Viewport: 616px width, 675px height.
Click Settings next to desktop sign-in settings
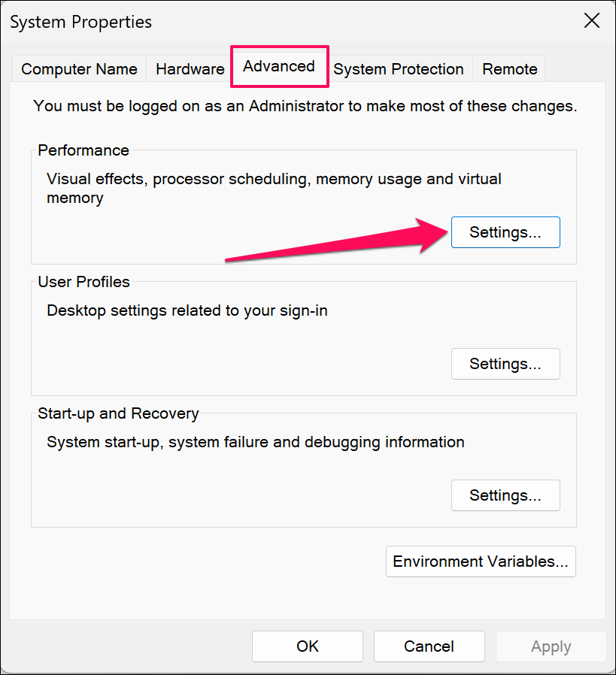point(505,364)
